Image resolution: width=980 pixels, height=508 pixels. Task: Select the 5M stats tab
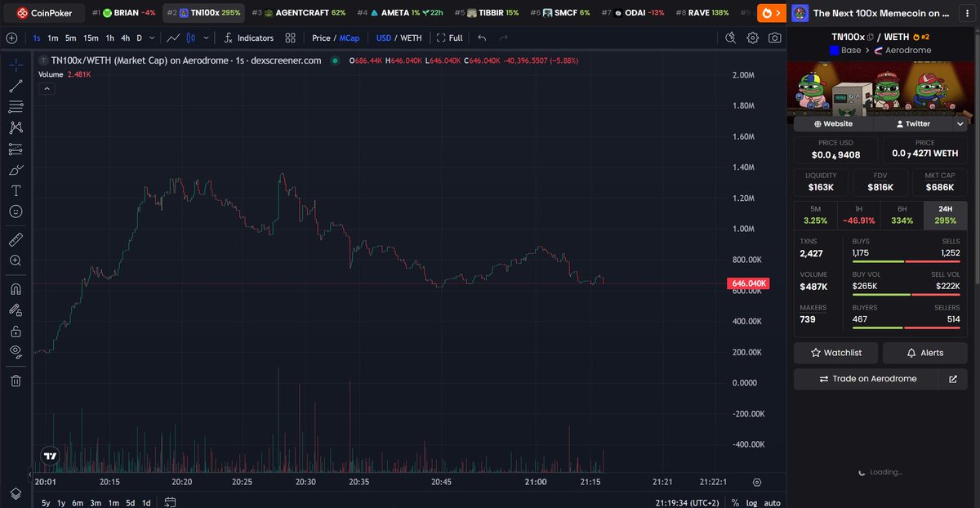pos(815,216)
